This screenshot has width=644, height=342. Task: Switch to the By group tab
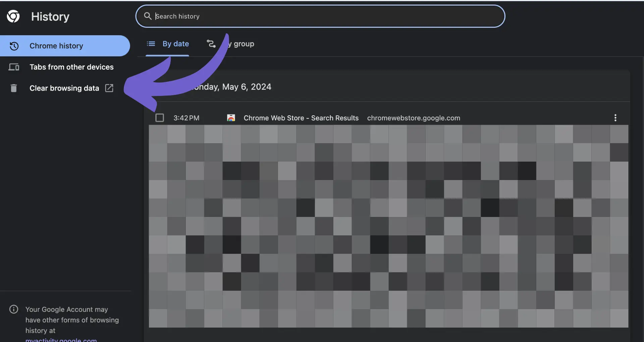pyautogui.click(x=231, y=44)
